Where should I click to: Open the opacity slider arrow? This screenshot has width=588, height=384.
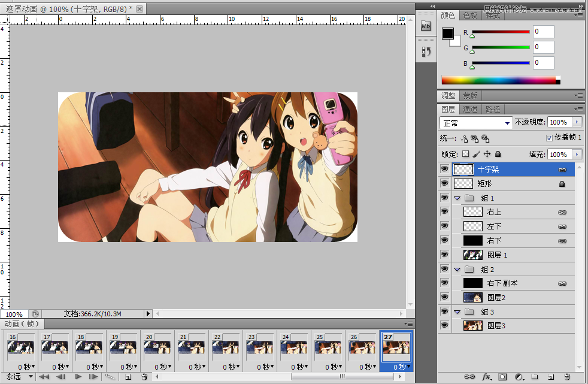(577, 122)
